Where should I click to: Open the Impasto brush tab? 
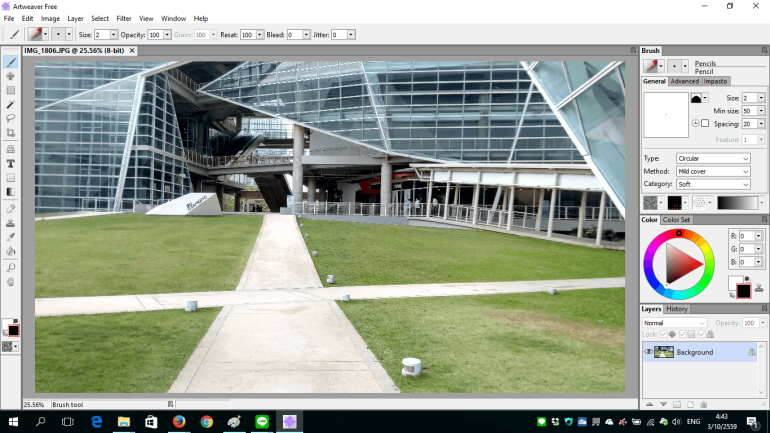tap(717, 81)
